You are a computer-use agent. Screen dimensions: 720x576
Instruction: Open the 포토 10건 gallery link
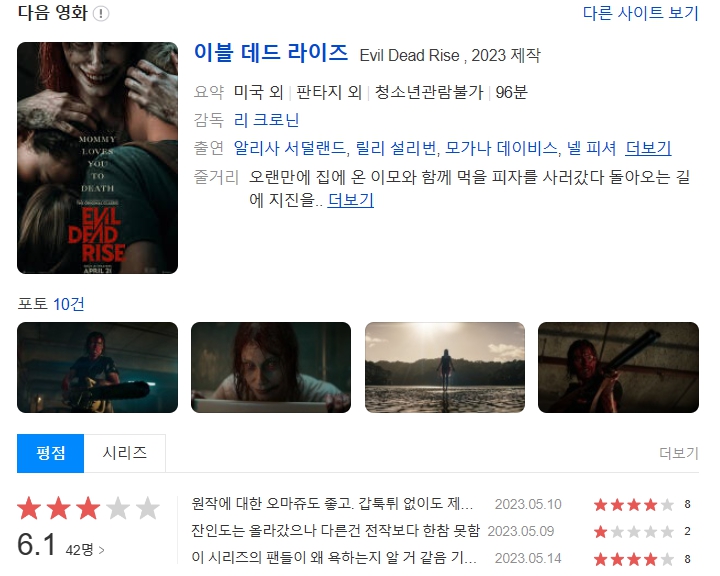pyautogui.click(x=68, y=304)
